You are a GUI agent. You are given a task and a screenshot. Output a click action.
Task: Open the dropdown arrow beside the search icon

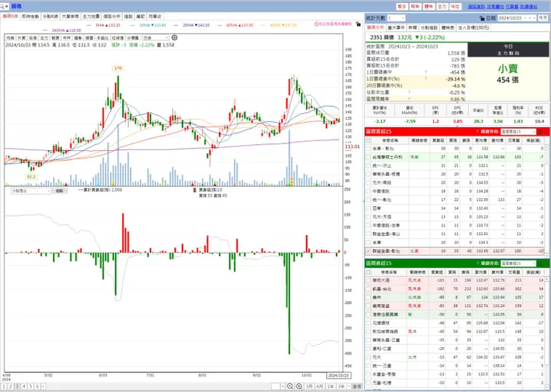(7, 6)
